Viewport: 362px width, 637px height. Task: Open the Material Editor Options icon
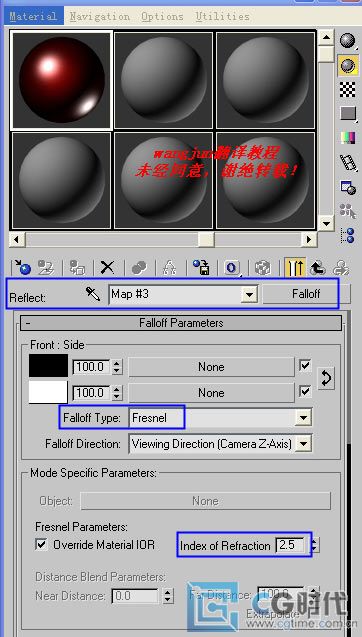tap(348, 187)
